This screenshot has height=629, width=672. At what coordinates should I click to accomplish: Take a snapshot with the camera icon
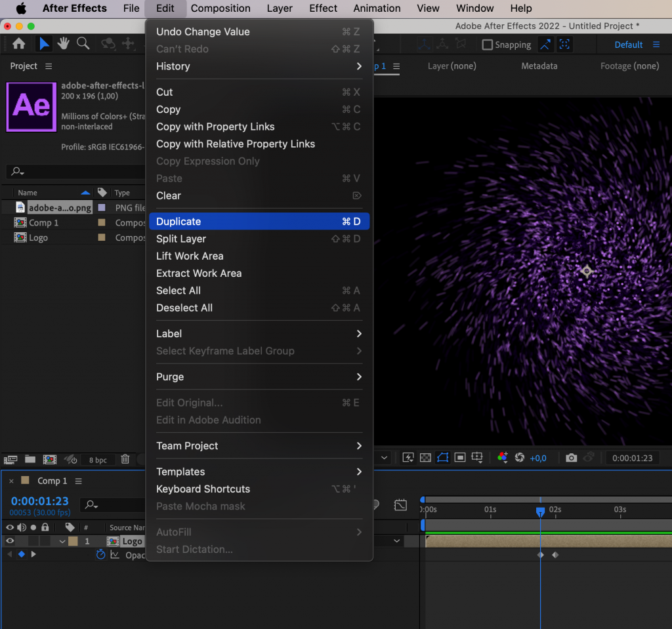571,458
